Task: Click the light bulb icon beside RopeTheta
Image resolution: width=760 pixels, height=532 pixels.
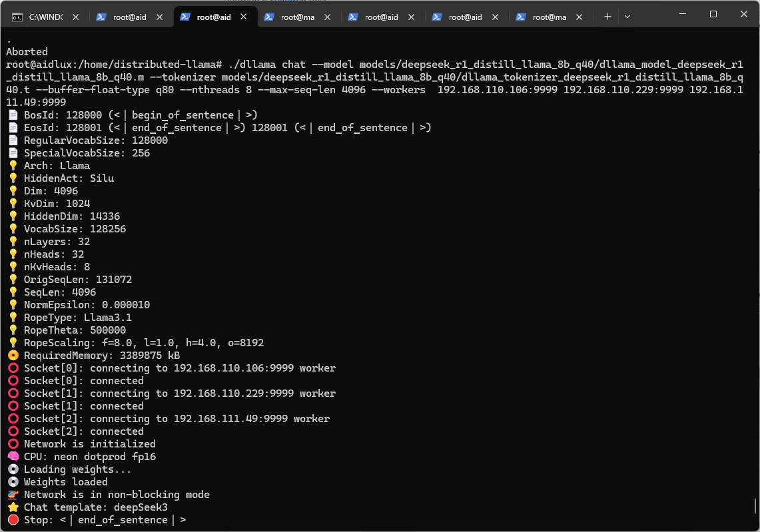Action: [13, 330]
